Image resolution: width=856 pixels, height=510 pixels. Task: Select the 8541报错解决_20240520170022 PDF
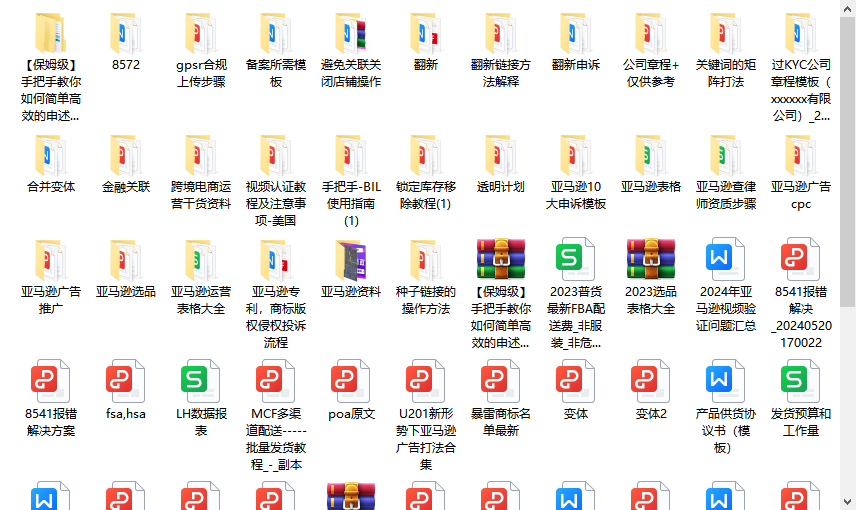pyautogui.click(x=801, y=259)
